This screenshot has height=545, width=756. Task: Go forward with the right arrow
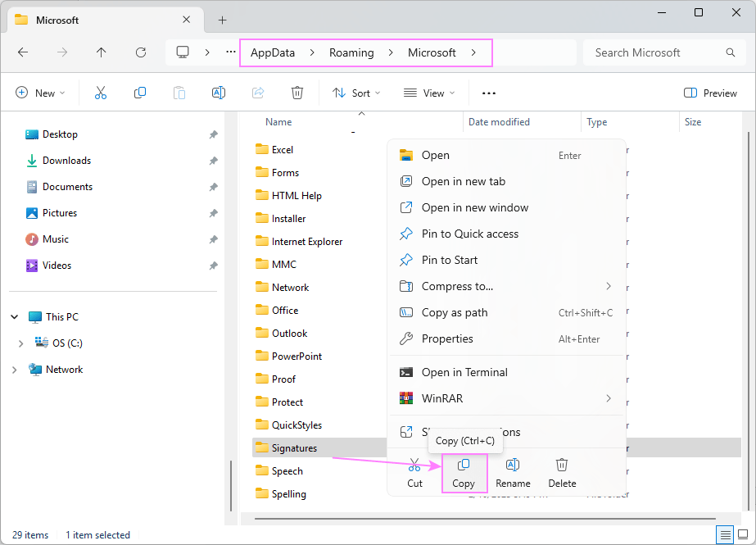pyautogui.click(x=62, y=52)
